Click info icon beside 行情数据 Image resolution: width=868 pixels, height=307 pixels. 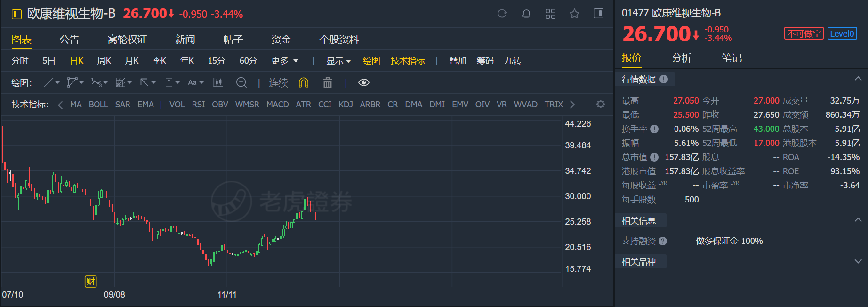[664, 79]
